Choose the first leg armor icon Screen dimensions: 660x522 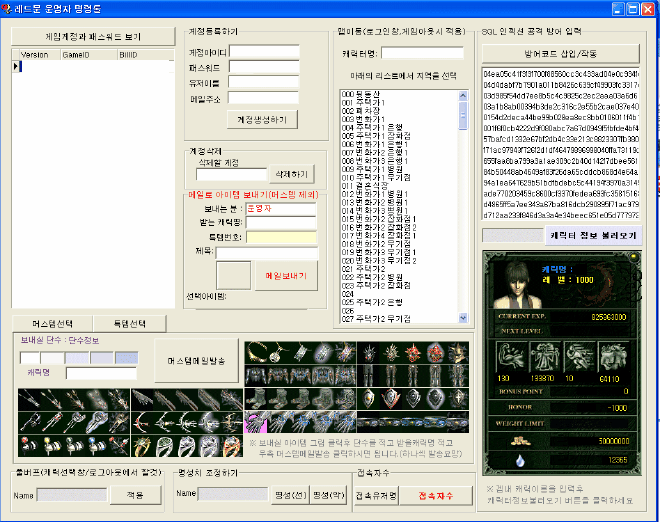368,376
